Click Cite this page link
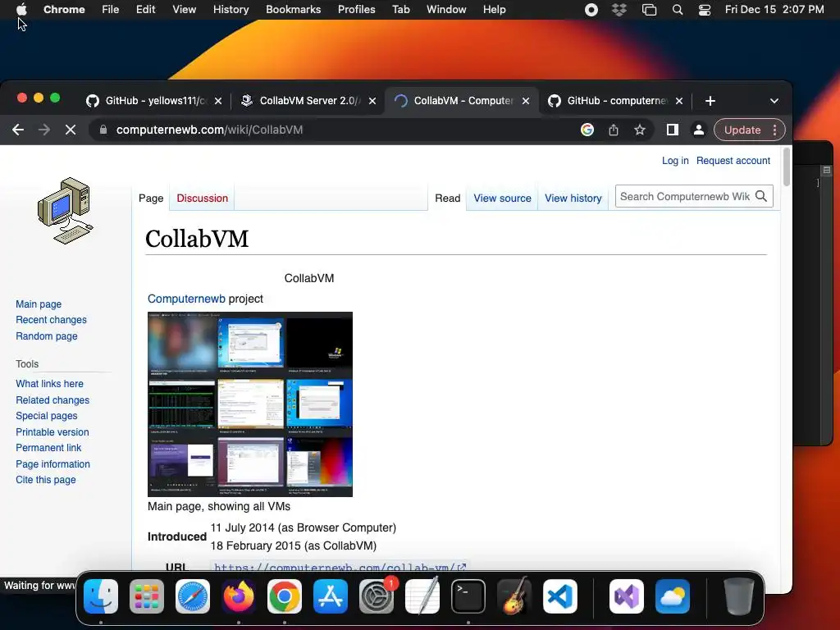The image size is (840, 630). click(x=46, y=479)
